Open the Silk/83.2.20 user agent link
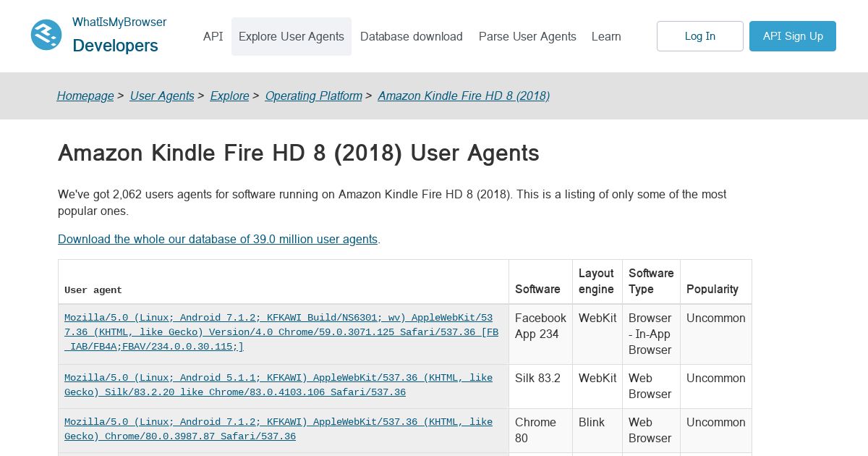The width and height of the screenshot is (868, 456). (278, 385)
